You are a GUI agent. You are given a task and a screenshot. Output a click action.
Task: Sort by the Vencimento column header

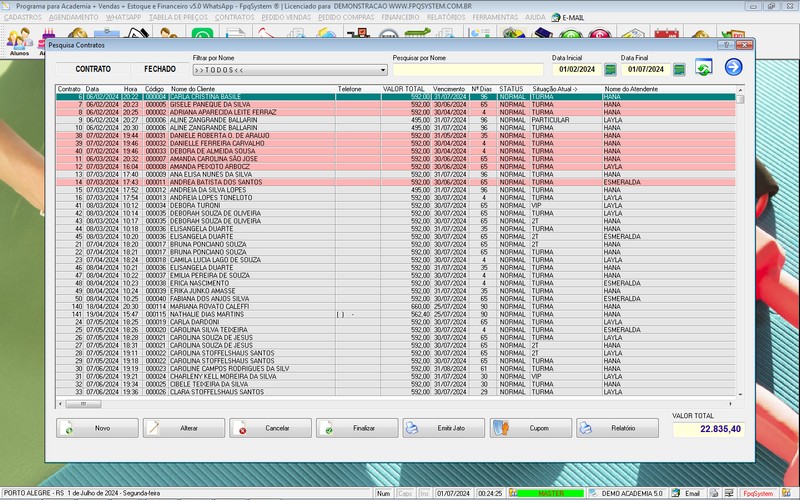(449, 89)
